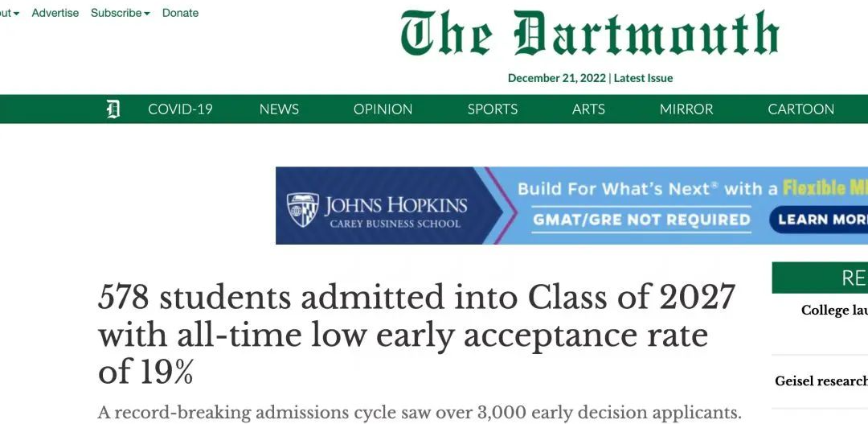Open the College related article link

click(834, 311)
